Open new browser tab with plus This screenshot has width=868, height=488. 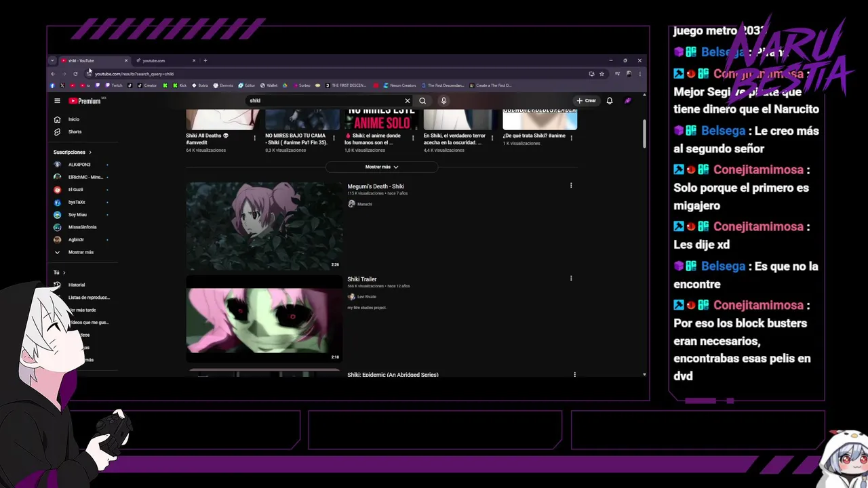(205, 60)
